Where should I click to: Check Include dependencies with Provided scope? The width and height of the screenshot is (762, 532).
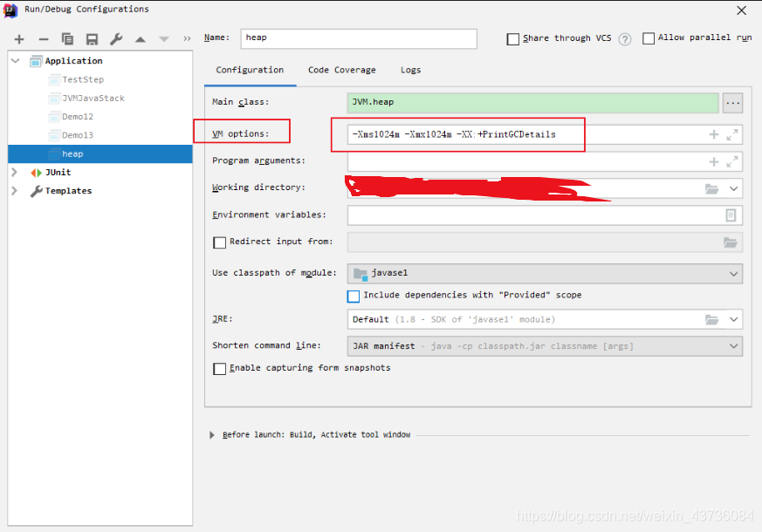(x=354, y=297)
